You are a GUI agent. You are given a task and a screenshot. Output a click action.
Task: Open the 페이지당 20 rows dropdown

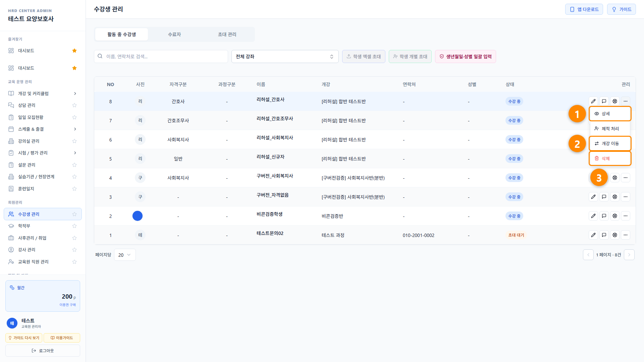[x=125, y=255]
